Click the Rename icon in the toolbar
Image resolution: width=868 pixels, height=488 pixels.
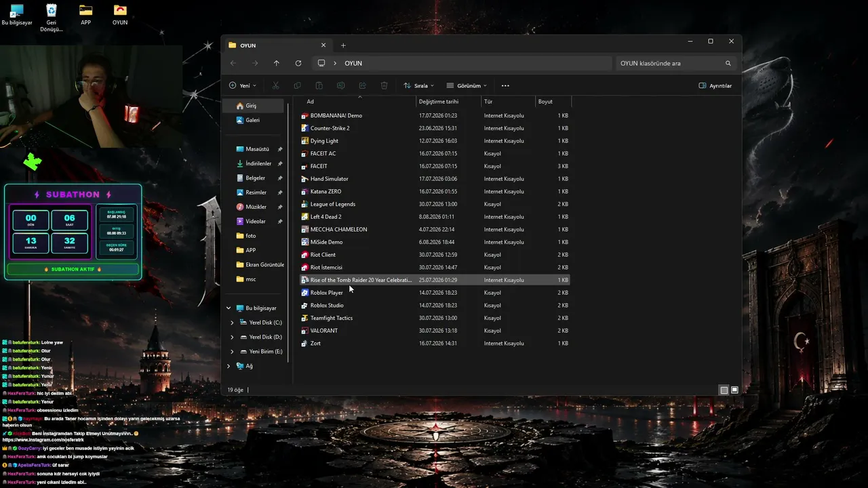tap(340, 85)
